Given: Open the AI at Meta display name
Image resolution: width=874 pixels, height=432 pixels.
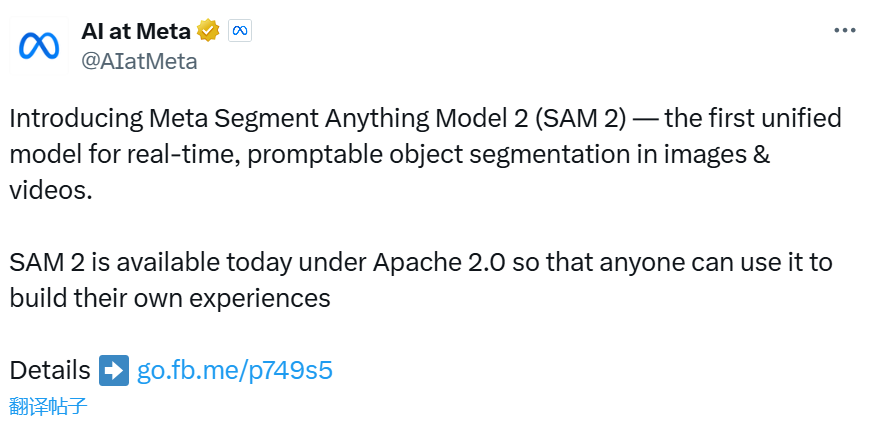Looking at the screenshot, I should click(136, 31).
